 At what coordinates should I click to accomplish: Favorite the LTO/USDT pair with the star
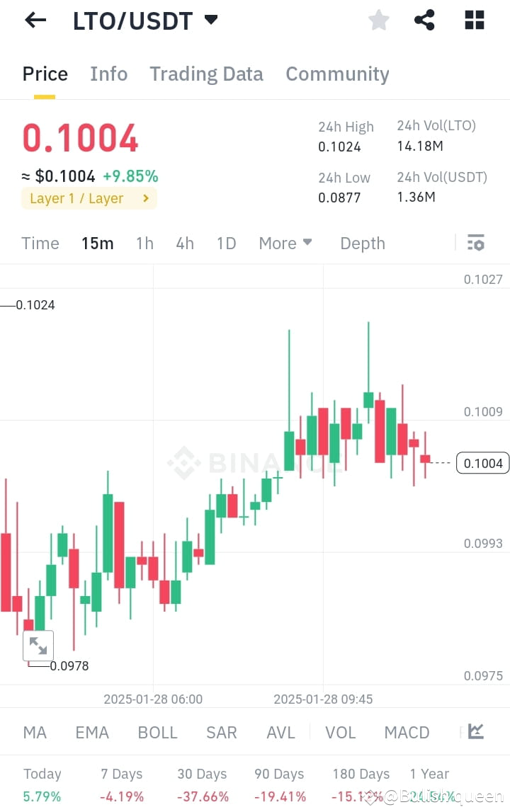[x=378, y=20]
